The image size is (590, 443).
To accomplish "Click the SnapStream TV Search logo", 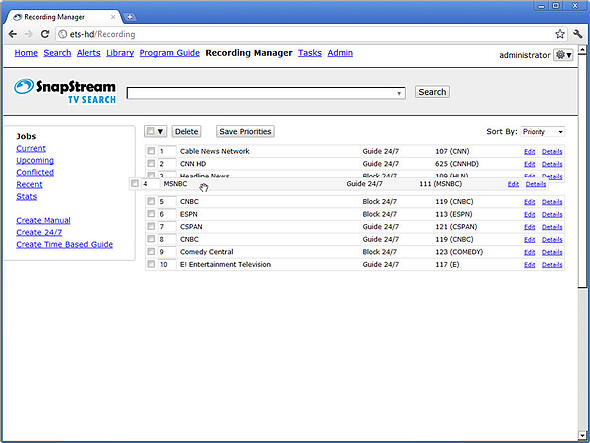I will pyautogui.click(x=65, y=91).
